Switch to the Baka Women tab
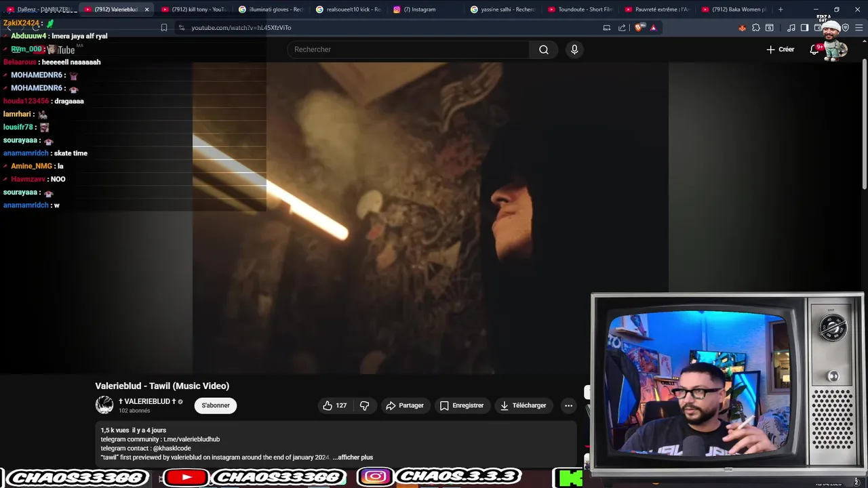Screen dimensions: 868x488 pyautogui.click(x=734, y=9)
